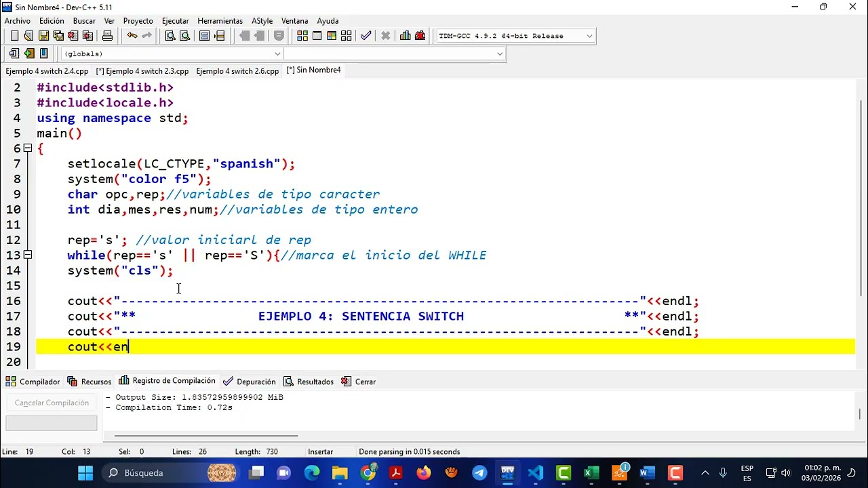Show hidden system tray icons chevron
The image size is (868, 488).
pyautogui.click(x=705, y=472)
